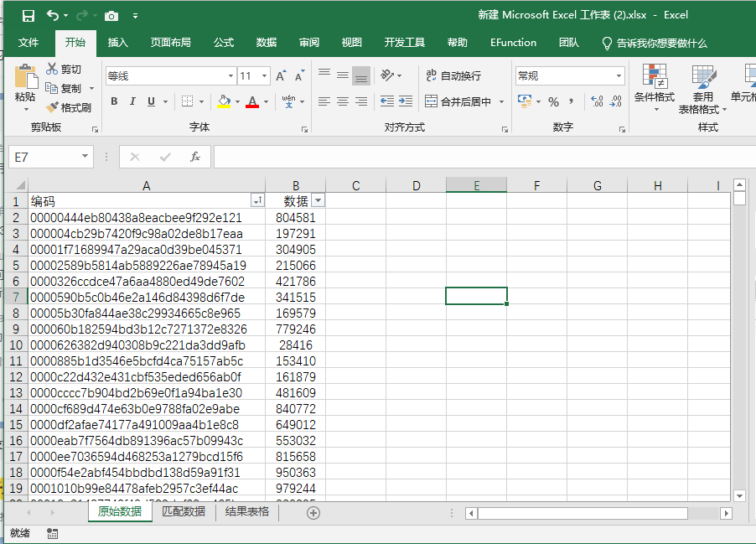756x544 pixels.
Task: Switch to the 插入 insert tab
Action: point(117,43)
